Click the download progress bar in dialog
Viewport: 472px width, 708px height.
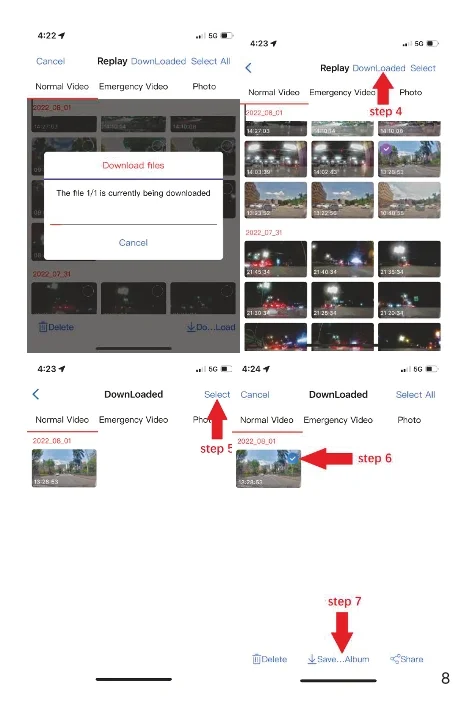(133, 224)
